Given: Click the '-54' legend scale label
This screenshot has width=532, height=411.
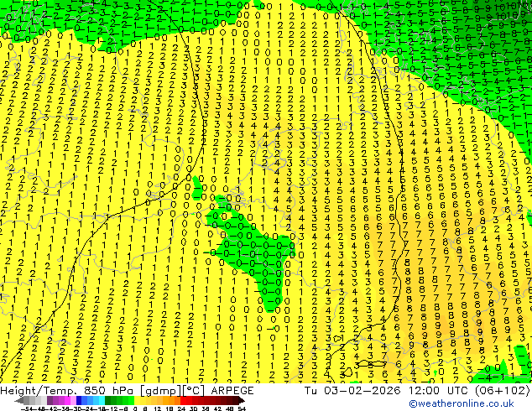Looking at the screenshot, I should 27,408.
